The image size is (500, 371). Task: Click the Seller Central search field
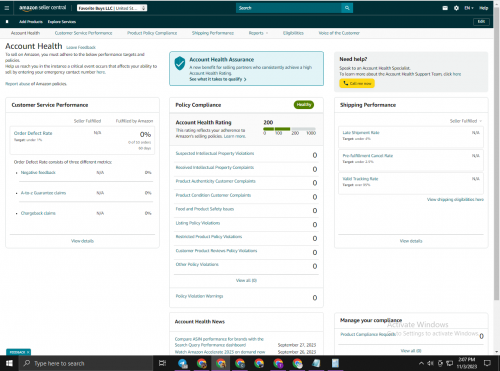pyautogui.click(x=289, y=8)
